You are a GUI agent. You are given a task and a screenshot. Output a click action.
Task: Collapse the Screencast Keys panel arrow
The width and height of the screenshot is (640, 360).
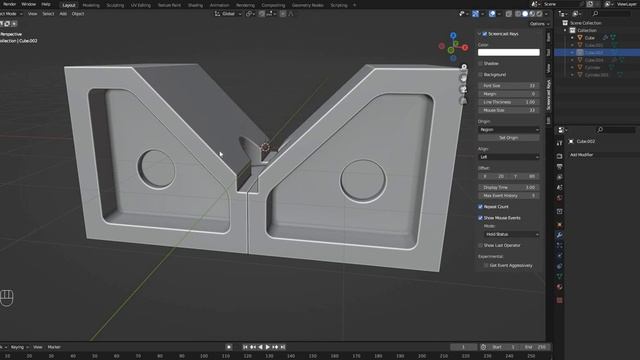pyautogui.click(x=480, y=34)
